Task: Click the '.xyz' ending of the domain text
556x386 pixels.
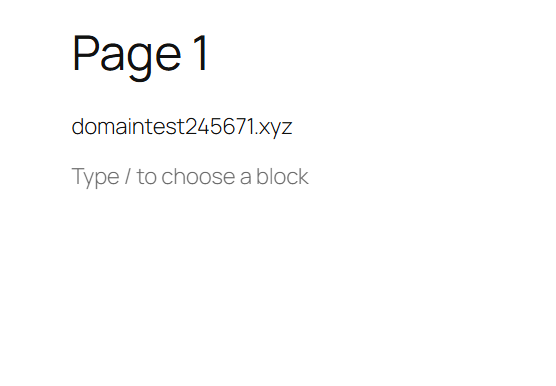Action: (x=273, y=128)
